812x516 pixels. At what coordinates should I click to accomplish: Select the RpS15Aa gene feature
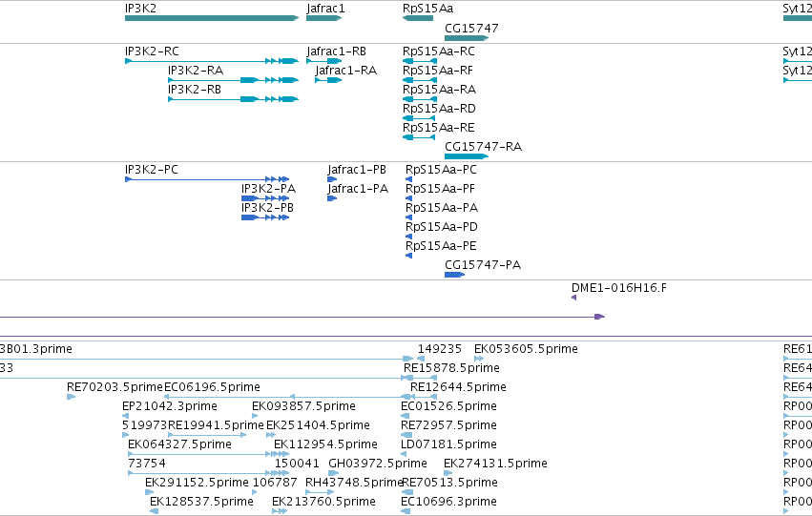pos(417,18)
